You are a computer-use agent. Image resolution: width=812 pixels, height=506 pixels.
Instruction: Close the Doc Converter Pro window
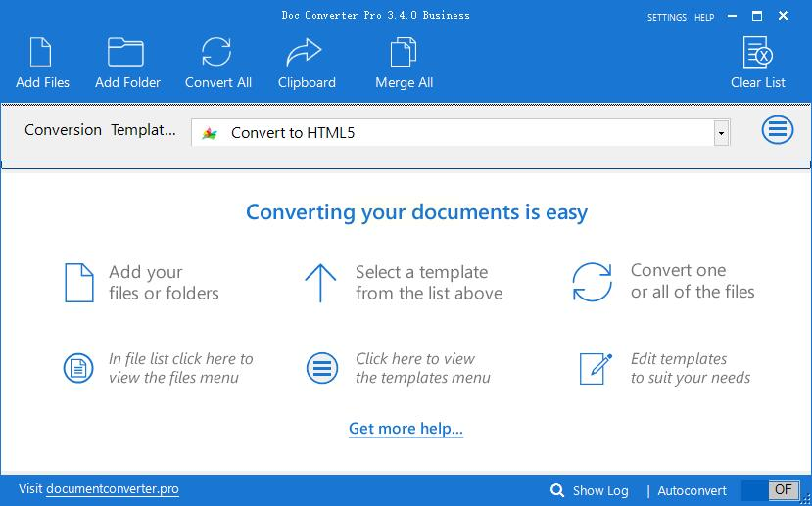tap(783, 16)
